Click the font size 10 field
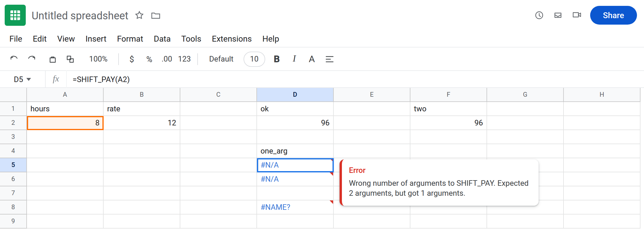644x252 pixels. coord(254,59)
